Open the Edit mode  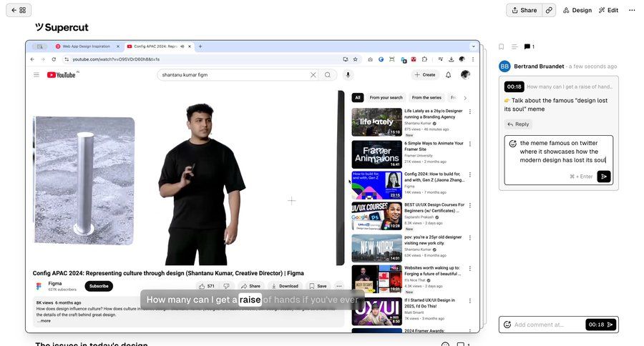[x=608, y=10]
